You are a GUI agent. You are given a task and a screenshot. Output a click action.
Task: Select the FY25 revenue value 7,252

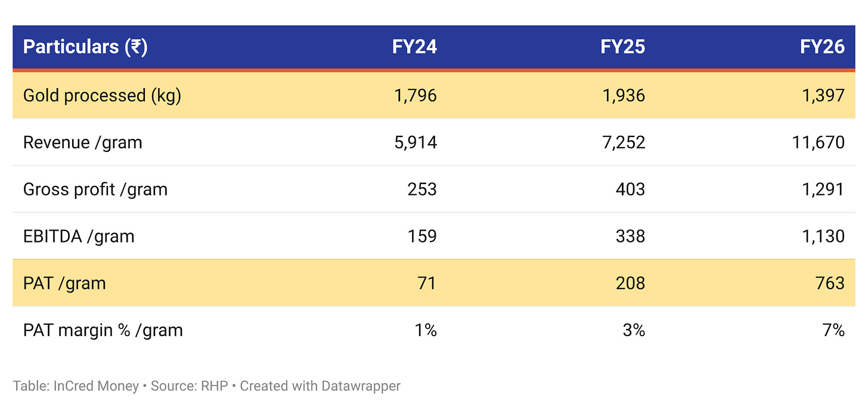tap(624, 142)
